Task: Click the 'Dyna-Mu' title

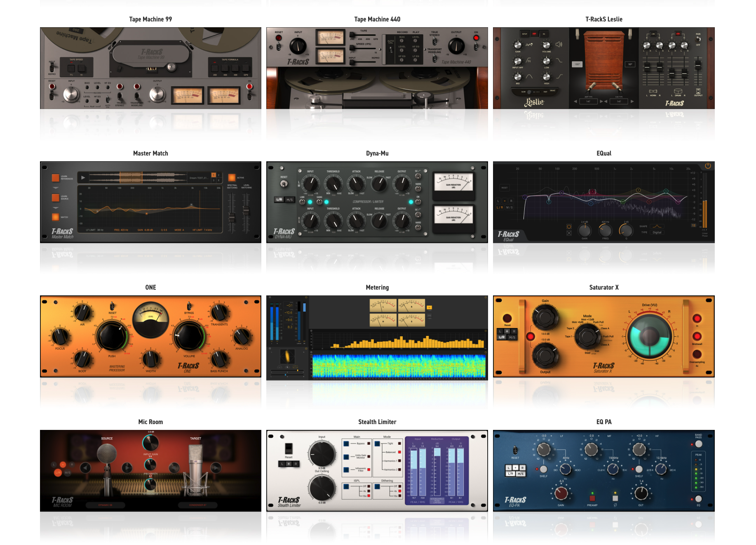Action: 377,153
